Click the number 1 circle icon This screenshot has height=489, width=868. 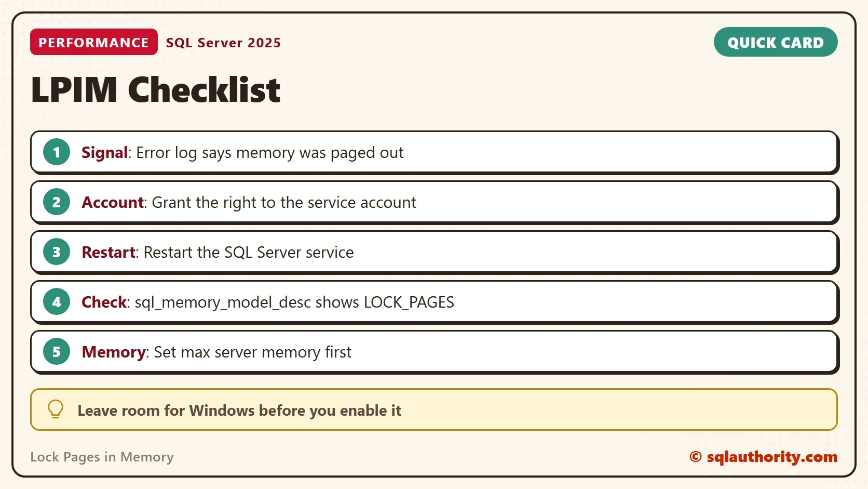(57, 152)
